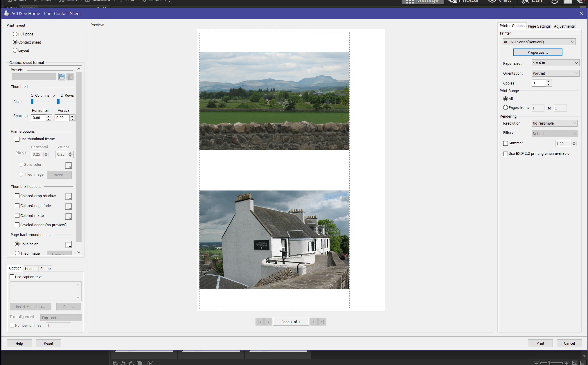This screenshot has width=588, height=365.
Task: Open Colored drop shadow color swatch
Action: coord(69,197)
